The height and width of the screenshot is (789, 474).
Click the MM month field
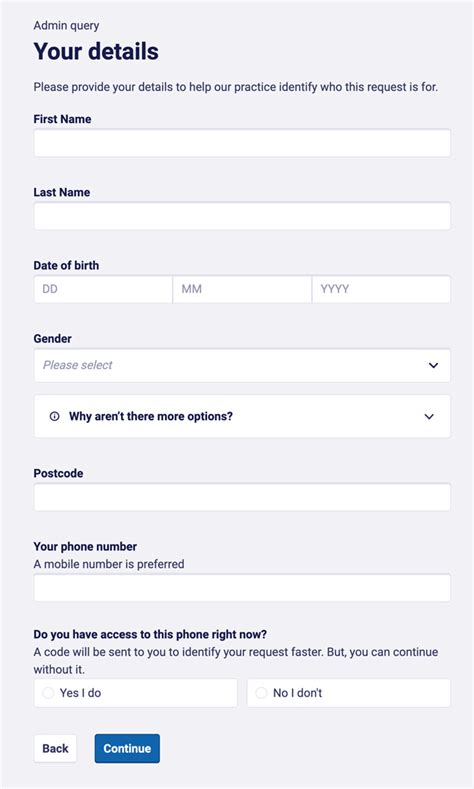pyautogui.click(x=242, y=289)
